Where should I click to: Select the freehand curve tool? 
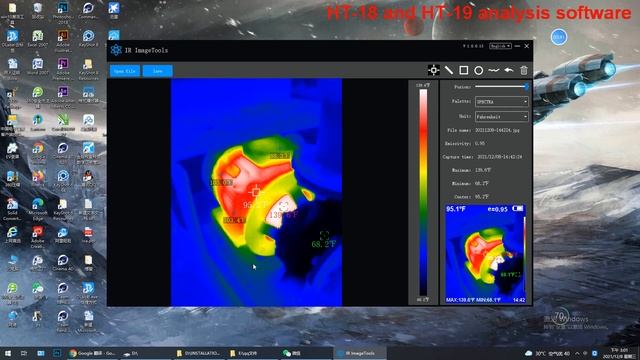(493, 70)
